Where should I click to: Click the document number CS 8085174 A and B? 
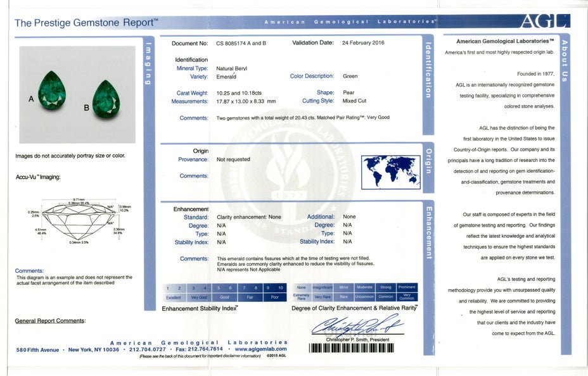[x=241, y=44]
